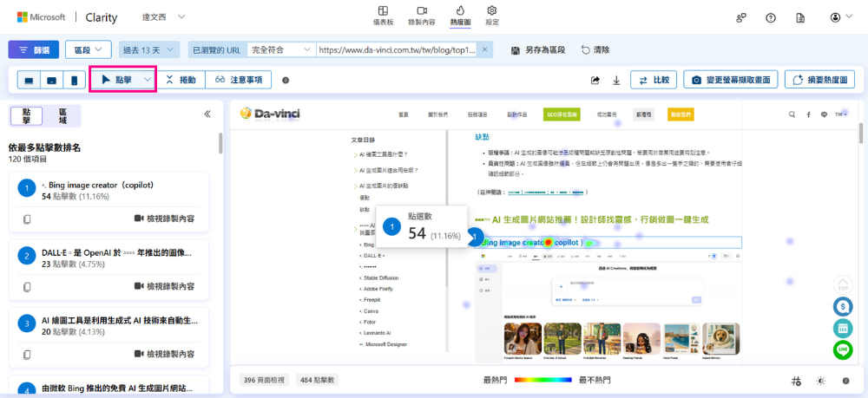
Task: Select the tablet device view icon
Action: pos(51,80)
